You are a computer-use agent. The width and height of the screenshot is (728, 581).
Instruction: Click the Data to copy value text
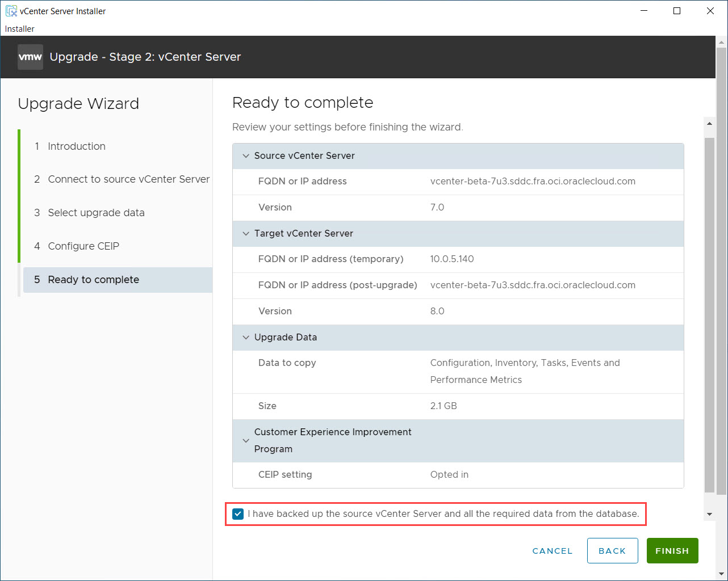click(525, 372)
